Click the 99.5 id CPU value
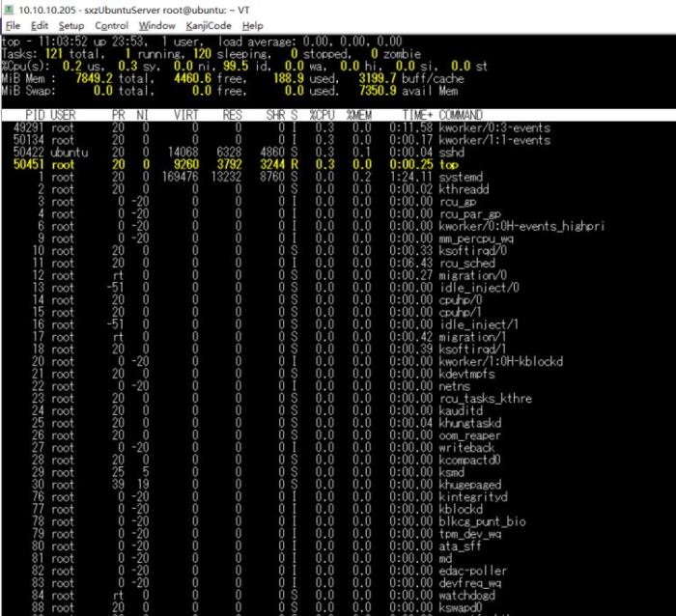This screenshot has width=676, height=616. (236, 66)
